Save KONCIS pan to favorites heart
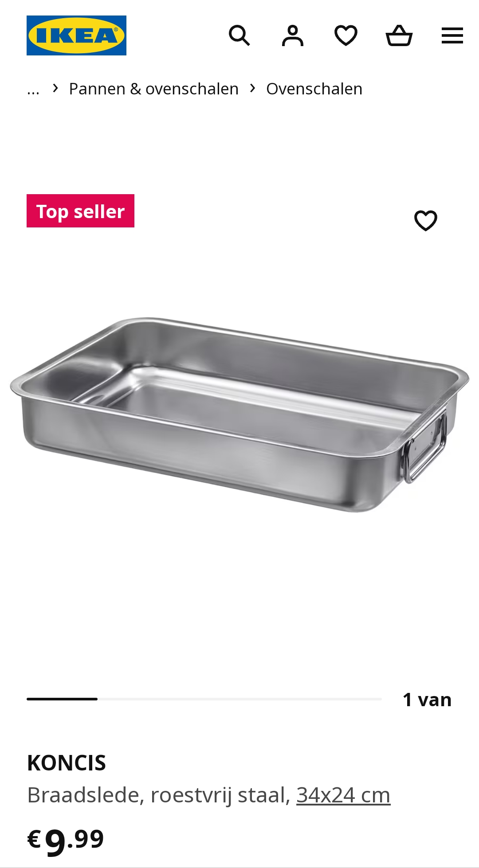The height and width of the screenshot is (868, 479). (426, 220)
